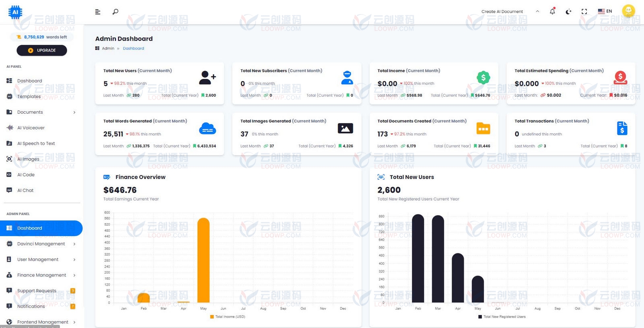Select AI Code sidebar icon
The height and width of the screenshot is (328, 644).
[x=9, y=174]
